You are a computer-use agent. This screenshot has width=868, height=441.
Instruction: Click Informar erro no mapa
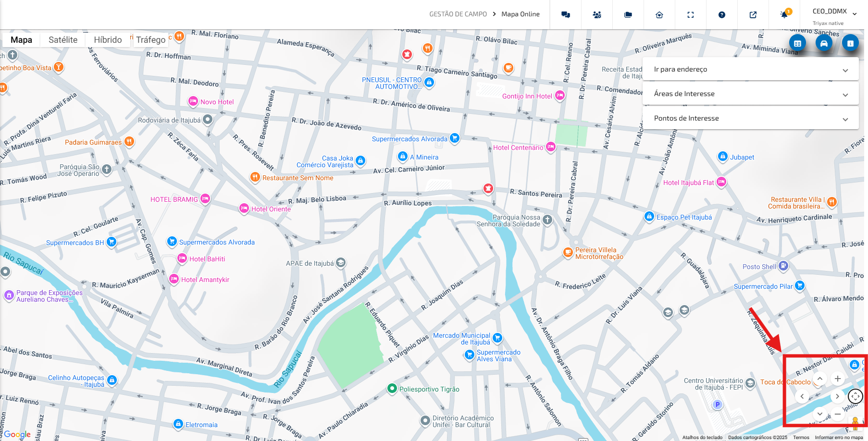point(839,437)
